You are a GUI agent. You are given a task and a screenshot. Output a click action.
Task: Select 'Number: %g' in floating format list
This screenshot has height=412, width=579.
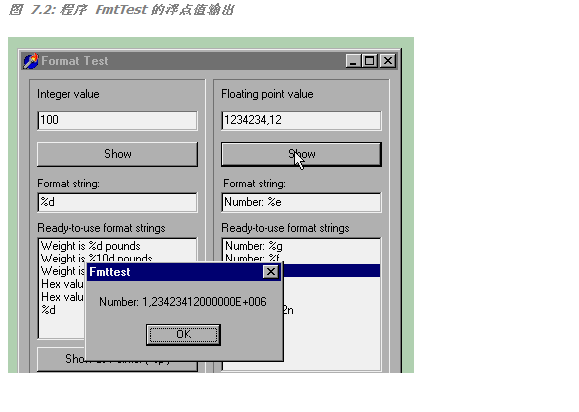[301, 246]
